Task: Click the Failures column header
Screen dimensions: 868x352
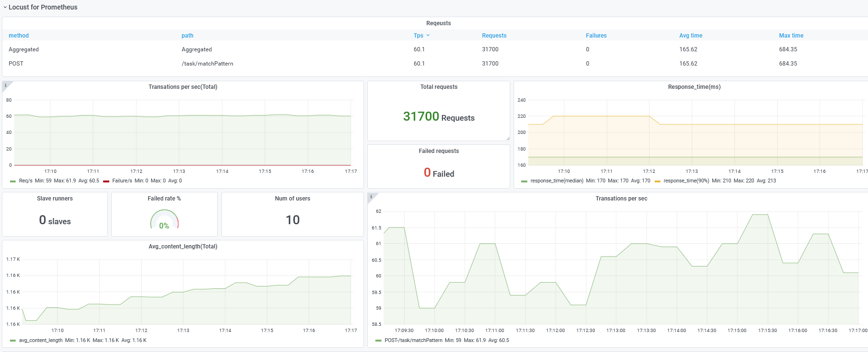Action: click(x=596, y=36)
